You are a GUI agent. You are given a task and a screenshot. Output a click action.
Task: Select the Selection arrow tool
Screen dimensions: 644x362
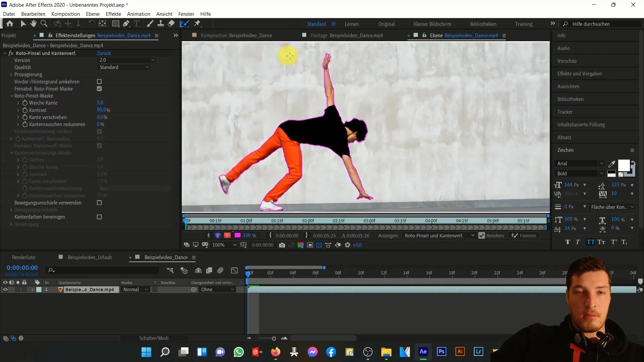[23, 23]
